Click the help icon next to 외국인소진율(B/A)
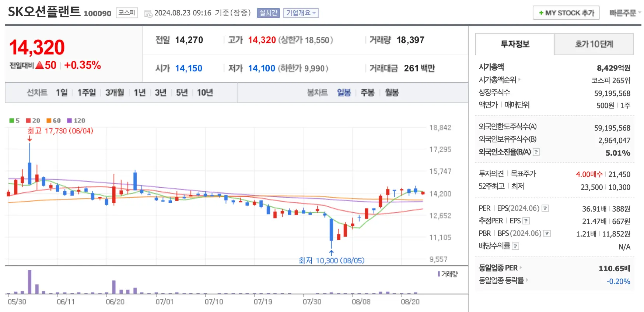The height and width of the screenshot is (312, 644). pos(536,152)
